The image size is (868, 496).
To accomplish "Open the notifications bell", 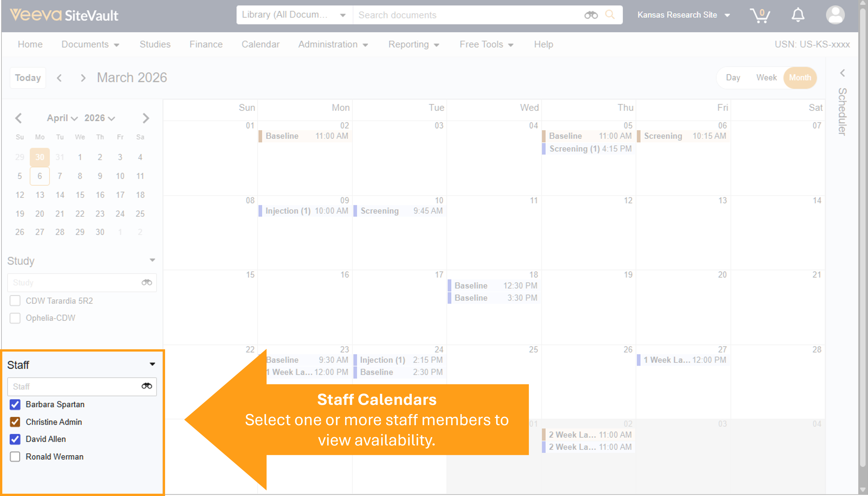I will (797, 15).
